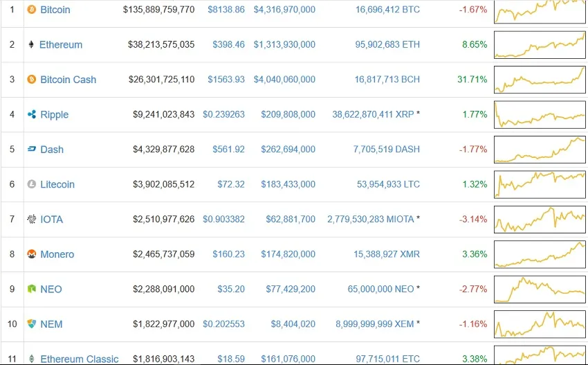Click the Dash logo icon
This screenshot has width=588, height=365.
pyautogui.click(x=32, y=149)
